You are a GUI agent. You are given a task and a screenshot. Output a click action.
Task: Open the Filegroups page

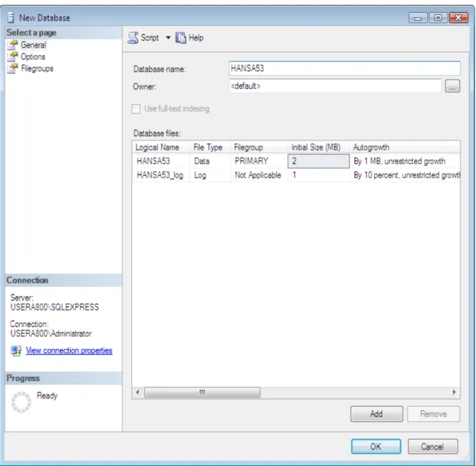(x=37, y=69)
